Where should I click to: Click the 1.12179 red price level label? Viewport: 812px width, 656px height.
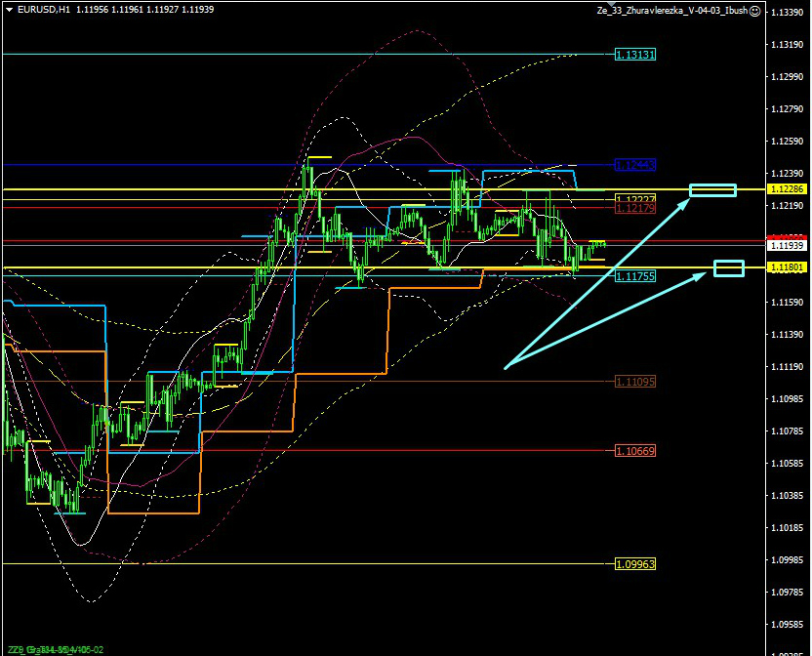(634, 208)
